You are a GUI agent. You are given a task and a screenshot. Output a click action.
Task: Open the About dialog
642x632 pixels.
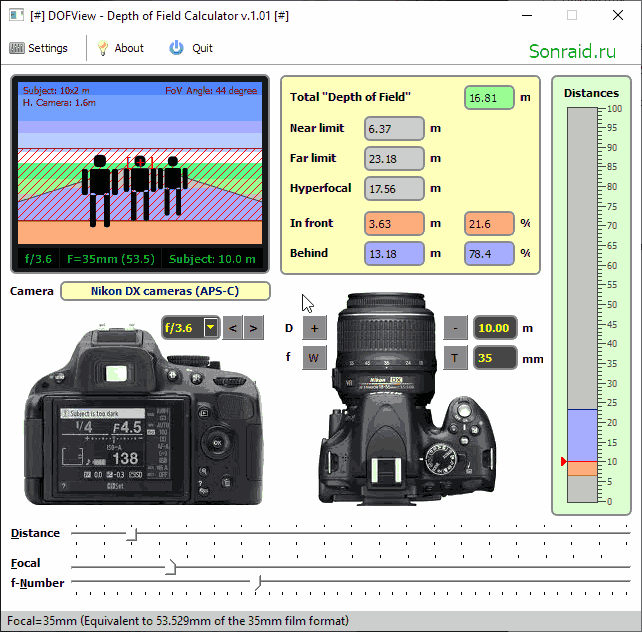click(x=121, y=48)
